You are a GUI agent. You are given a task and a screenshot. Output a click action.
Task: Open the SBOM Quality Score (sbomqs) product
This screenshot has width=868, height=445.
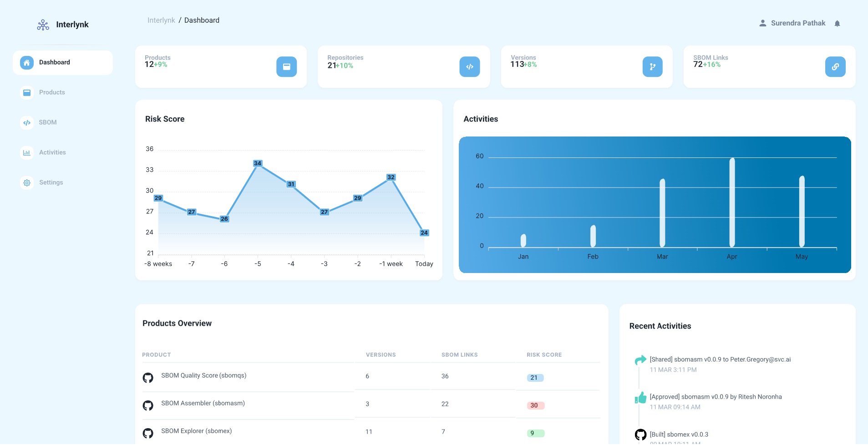click(203, 375)
